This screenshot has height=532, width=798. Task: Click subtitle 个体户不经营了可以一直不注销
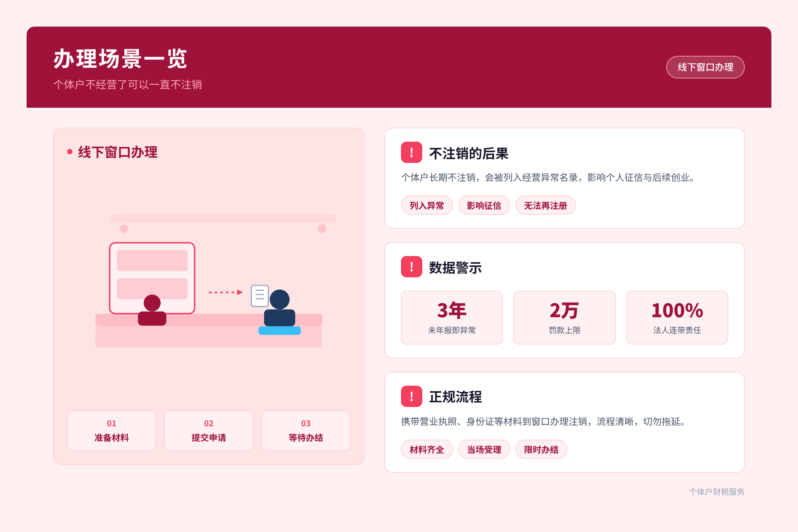point(128,84)
